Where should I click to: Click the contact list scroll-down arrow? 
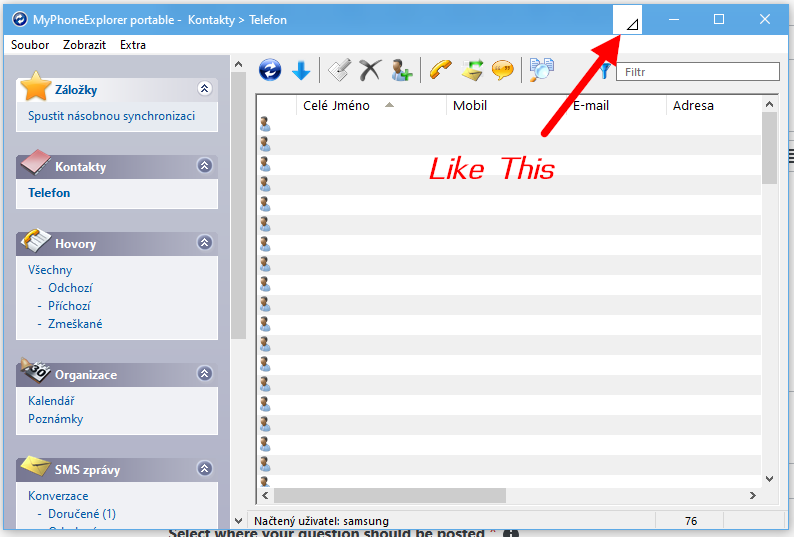(x=770, y=479)
